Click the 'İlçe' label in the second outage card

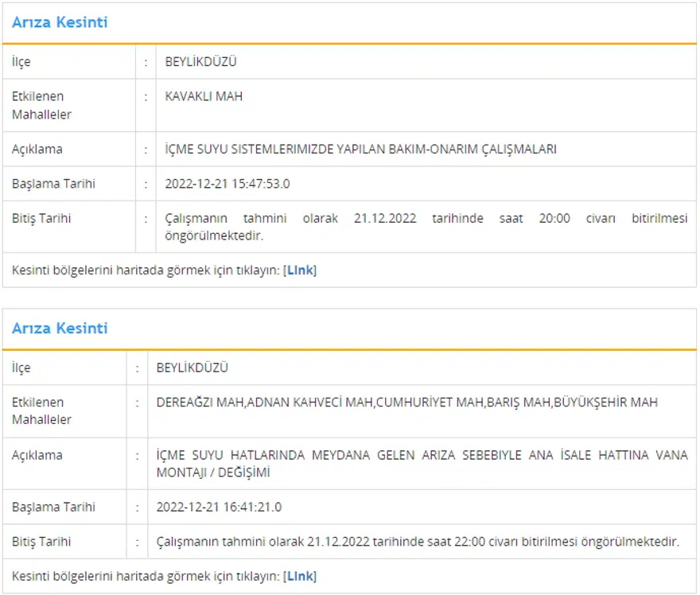21,367
